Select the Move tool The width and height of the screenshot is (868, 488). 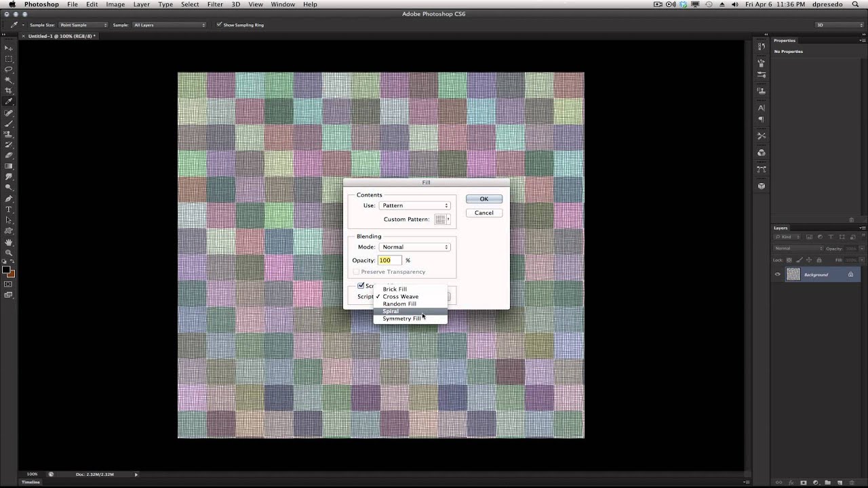9,48
